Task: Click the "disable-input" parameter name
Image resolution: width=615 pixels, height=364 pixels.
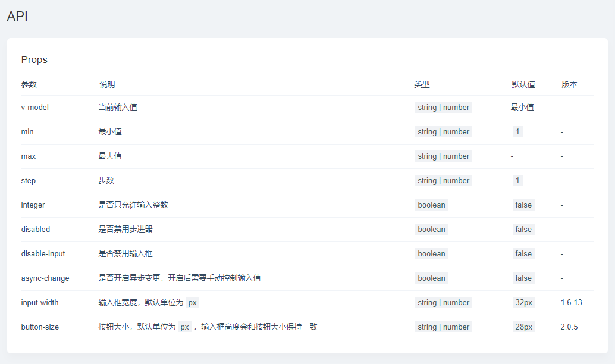Action: point(44,253)
